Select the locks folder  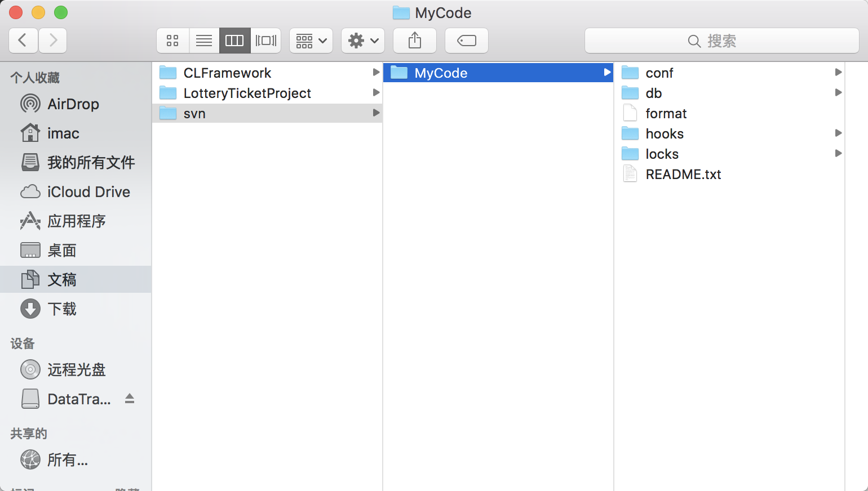pyautogui.click(x=729, y=154)
